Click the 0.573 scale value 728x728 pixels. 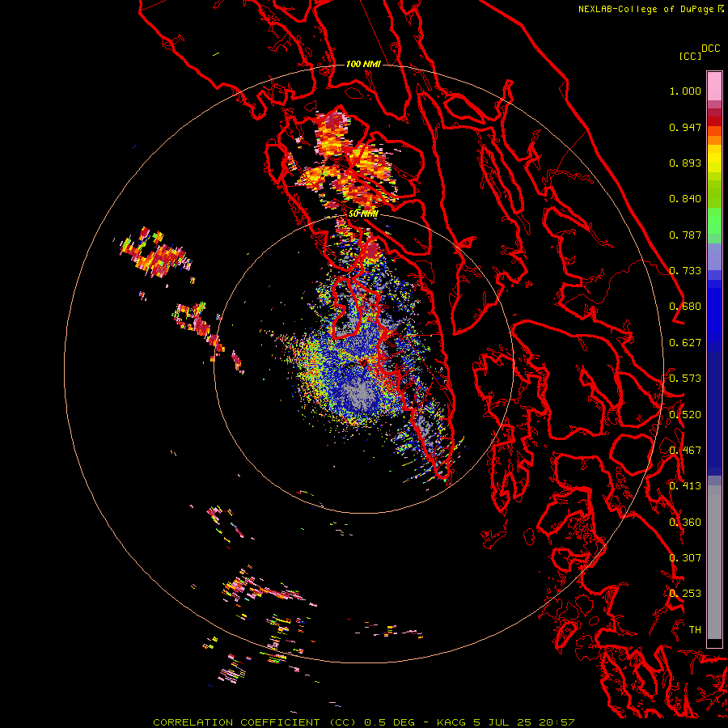(685, 379)
